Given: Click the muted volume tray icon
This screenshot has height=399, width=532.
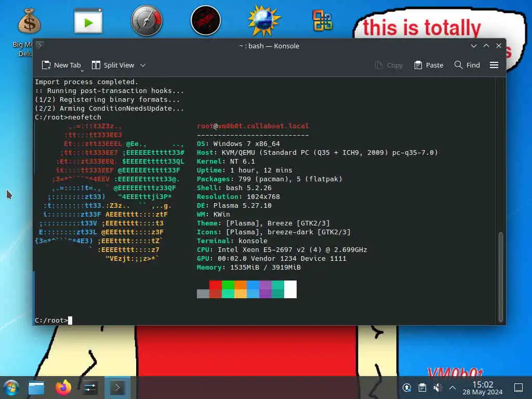Looking at the screenshot, I should pyautogui.click(x=437, y=388).
